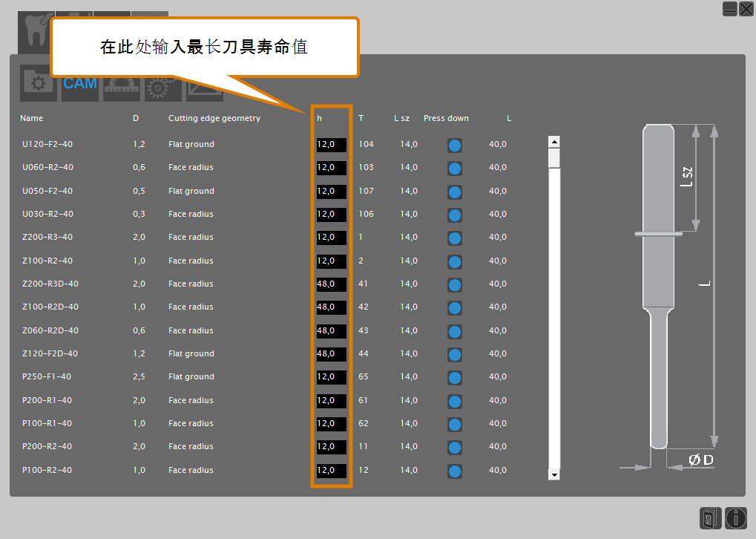Click the L sz column header
Screen dimensions: 756x539
click(401, 118)
